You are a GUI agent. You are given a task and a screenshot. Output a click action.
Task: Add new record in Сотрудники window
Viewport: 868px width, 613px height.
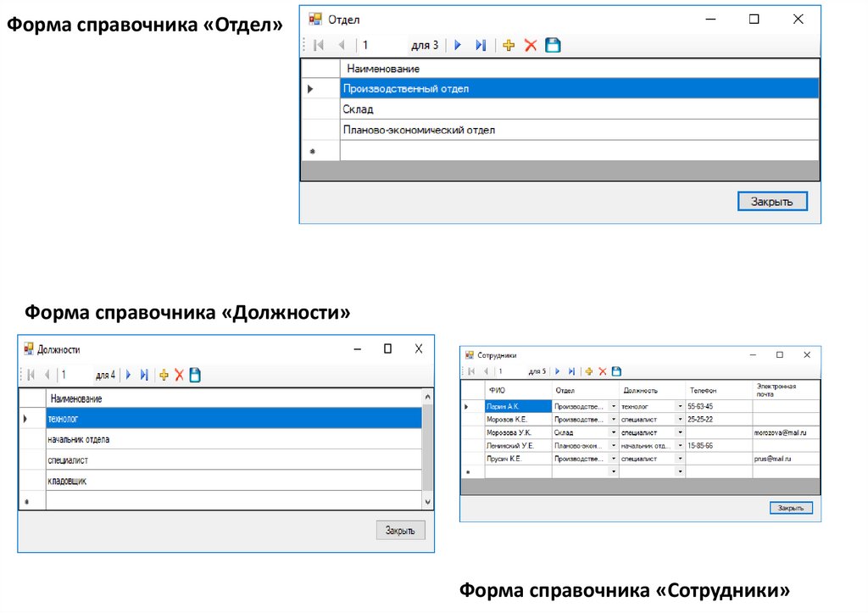[589, 371]
